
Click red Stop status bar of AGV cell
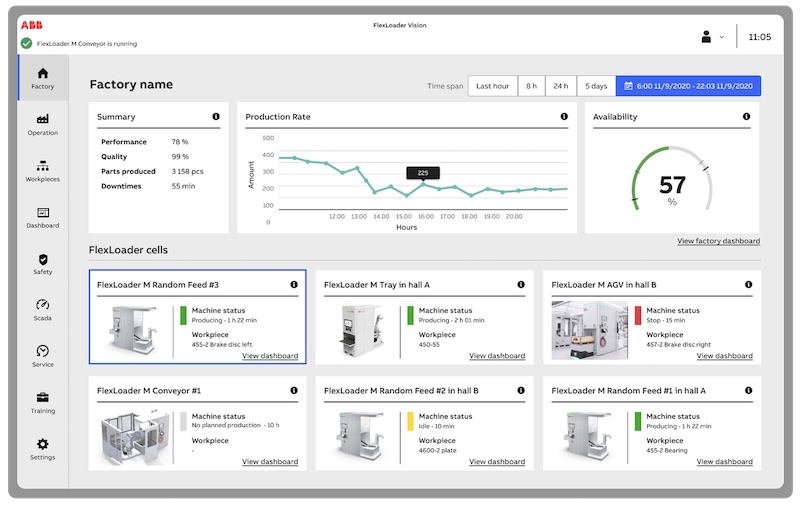point(638,315)
